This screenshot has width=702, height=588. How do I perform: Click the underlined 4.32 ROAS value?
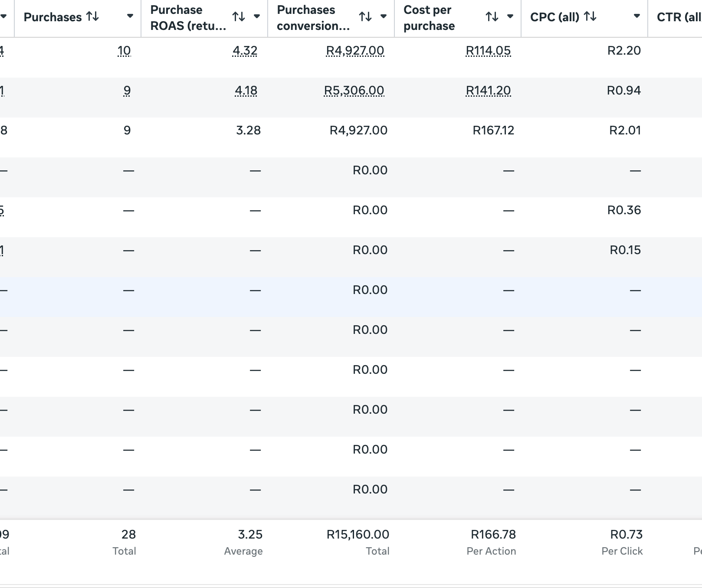click(245, 51)
